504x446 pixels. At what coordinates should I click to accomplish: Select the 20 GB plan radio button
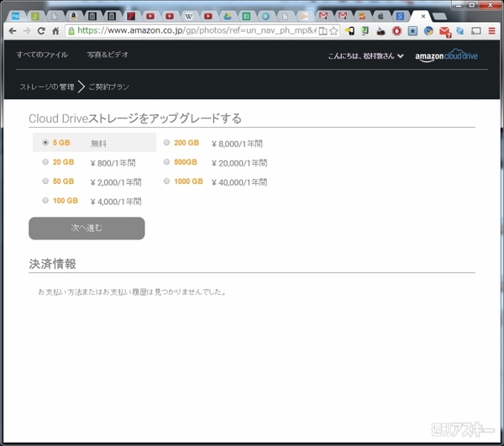point(45,161)
